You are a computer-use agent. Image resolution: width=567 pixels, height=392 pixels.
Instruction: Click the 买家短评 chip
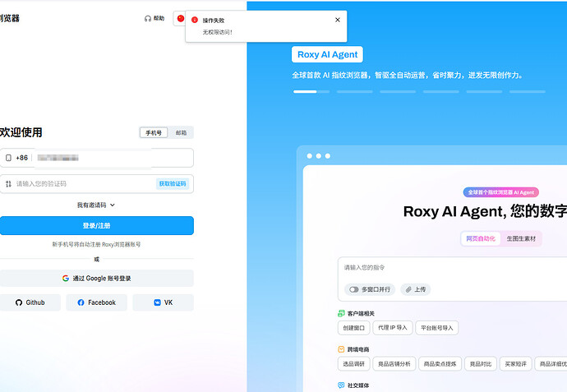pos(516,364)
